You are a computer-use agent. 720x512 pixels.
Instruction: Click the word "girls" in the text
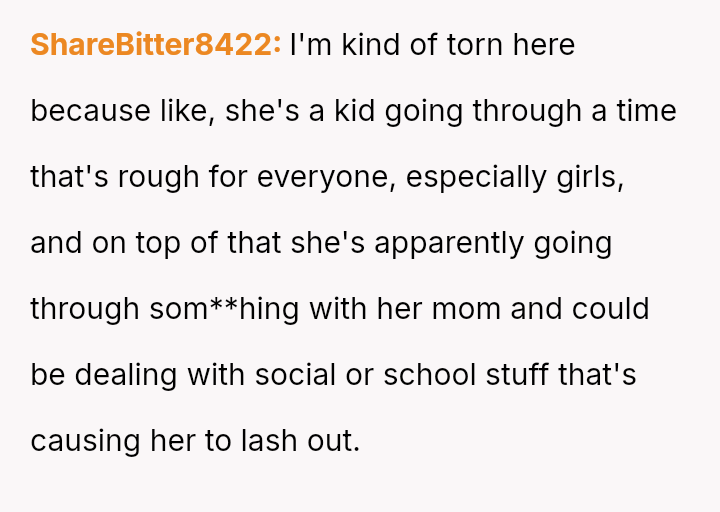597,177
